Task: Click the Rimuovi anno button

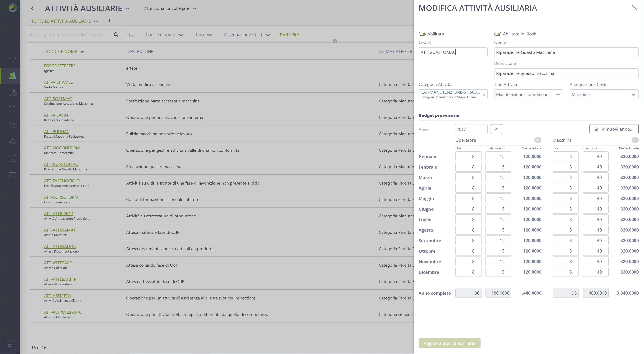Action: point(614,129)
